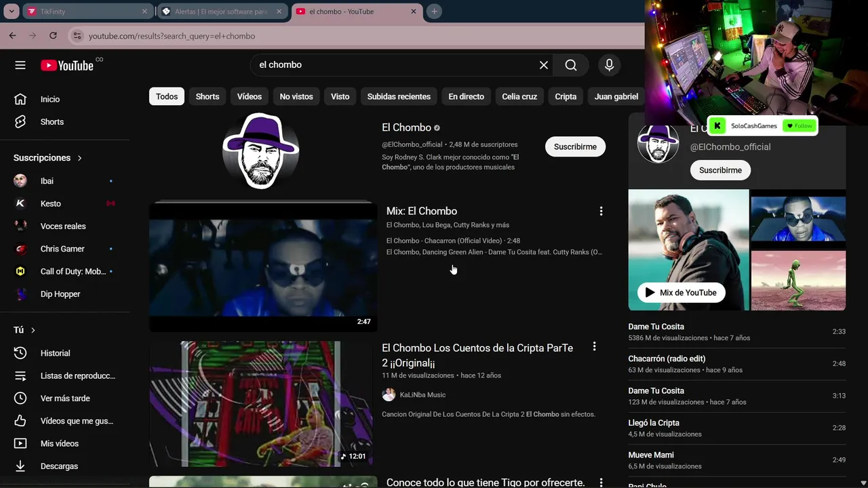Switch to the TikFinity tab
The image size is (868, 488).
click(87, 12)
